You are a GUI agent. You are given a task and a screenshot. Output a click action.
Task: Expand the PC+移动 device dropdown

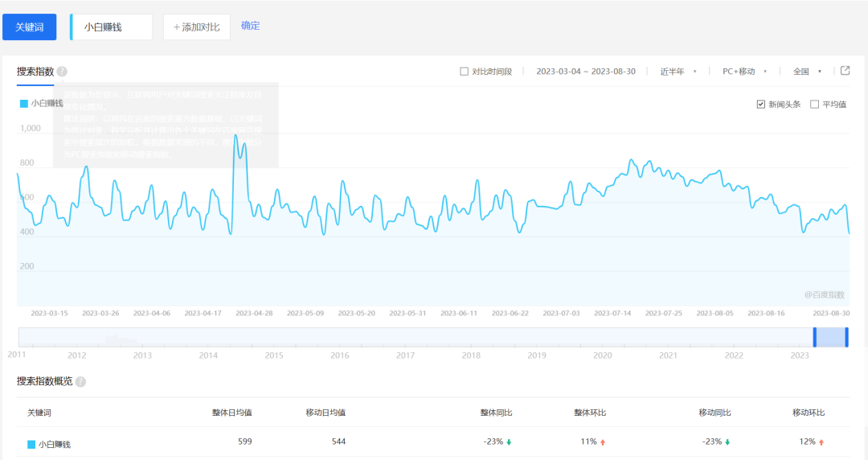click(x=744, y=72)
